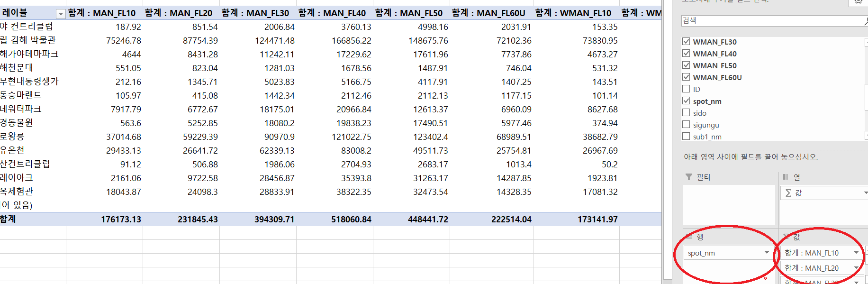The height and width of the screenshot is (284, 868).
Task: Uncheck the WMAN_FL60U field checkbox
Action: pos(686,77)
